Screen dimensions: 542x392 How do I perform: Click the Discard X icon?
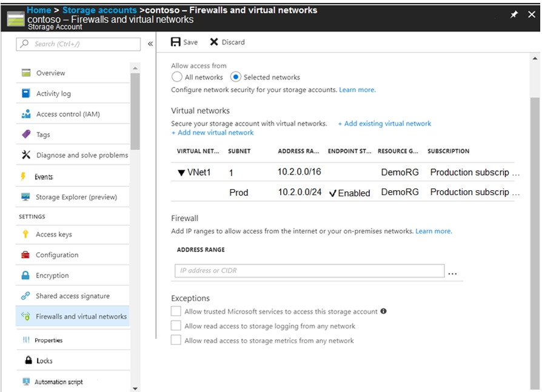click(x=214, y=42)
